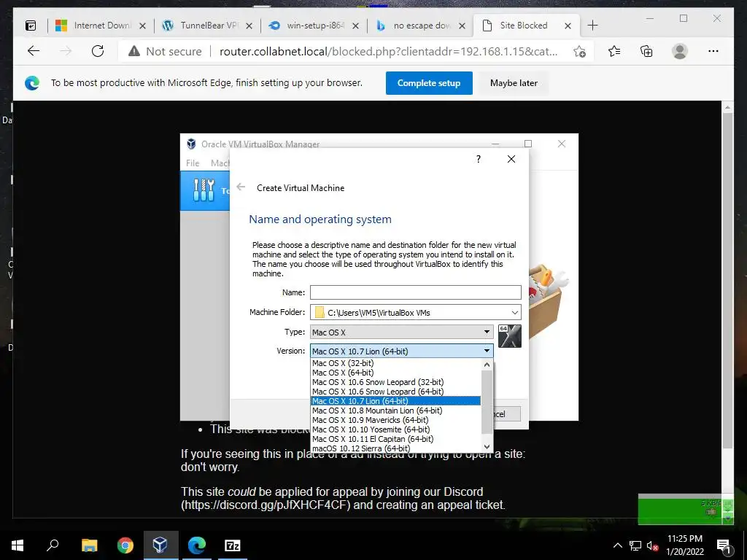747x560 pixels.
Task: Click muted volume tray icon
Action: [652, 545]
